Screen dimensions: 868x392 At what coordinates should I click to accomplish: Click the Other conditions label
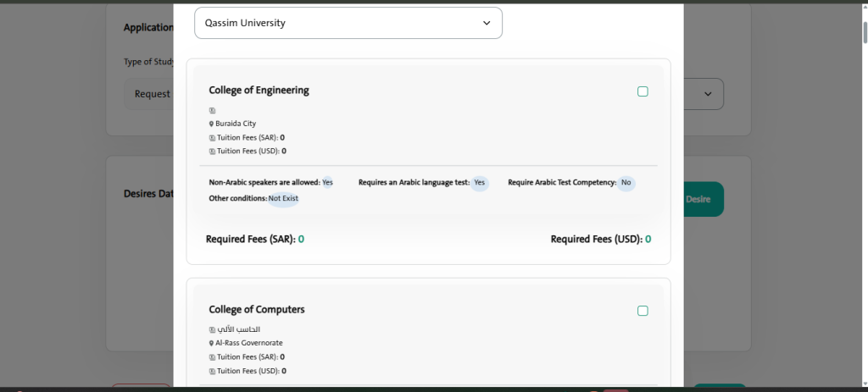(238, 198)
